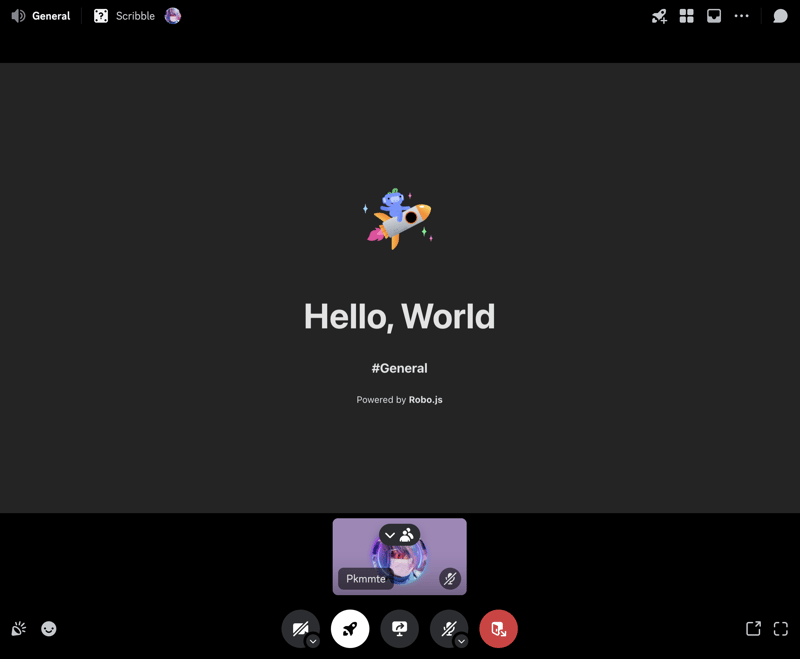Viewport: 800px width, 659px height.
Task: Click the General voice channel speaker icon
Action: tap(18, 16)
